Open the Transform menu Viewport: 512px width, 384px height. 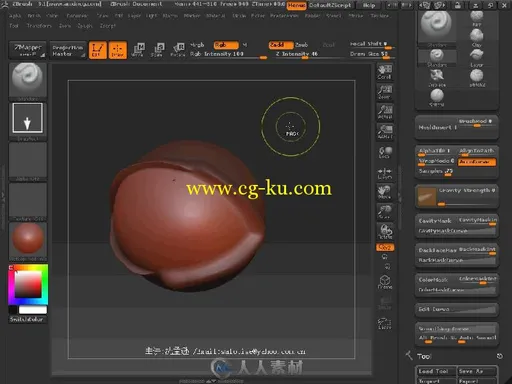pos(39,26)
